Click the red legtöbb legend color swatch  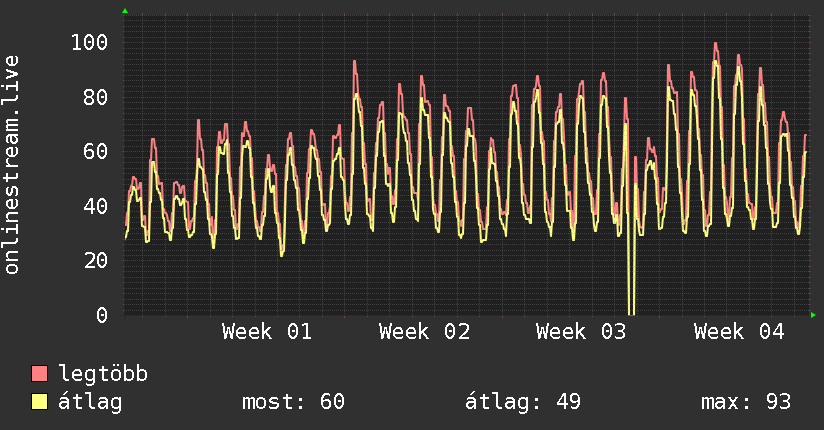[40, 374]
